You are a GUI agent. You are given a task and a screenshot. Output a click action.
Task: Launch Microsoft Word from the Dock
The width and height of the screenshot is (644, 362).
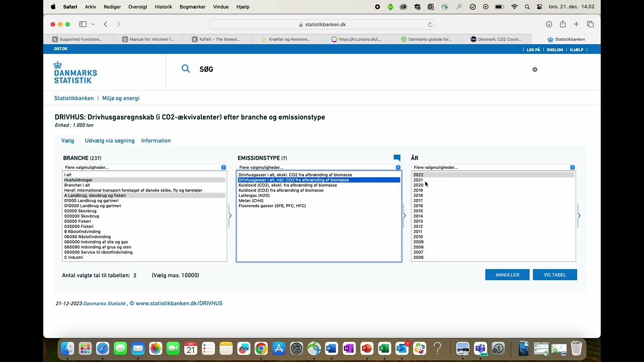pos(331,348)
